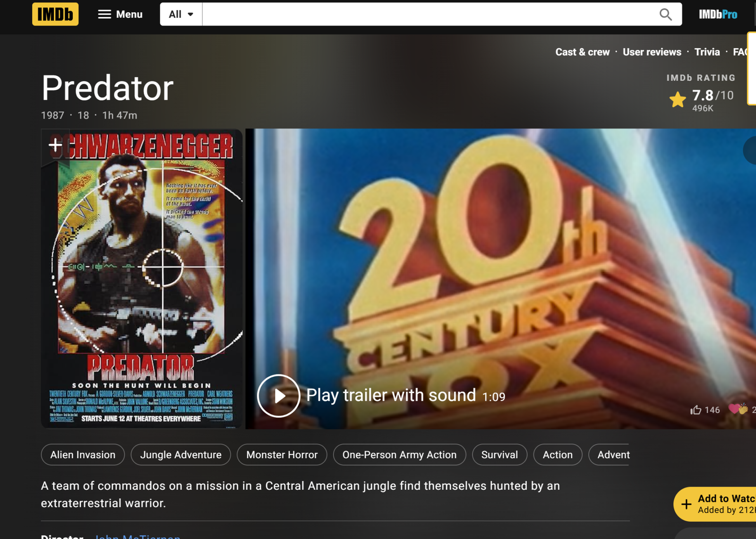Select the Monster Horror genre chip
The image size is (756, 539).
(x=282, y=455)
